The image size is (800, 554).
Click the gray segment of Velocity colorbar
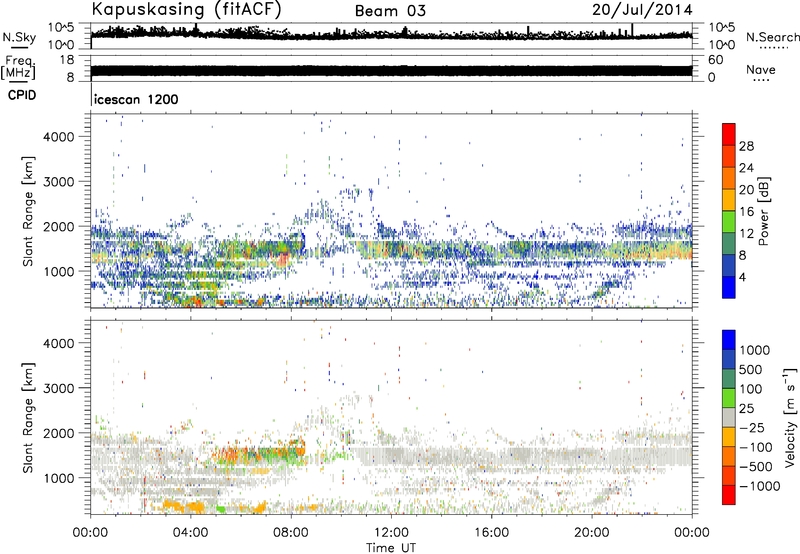(x=729, y=417)
